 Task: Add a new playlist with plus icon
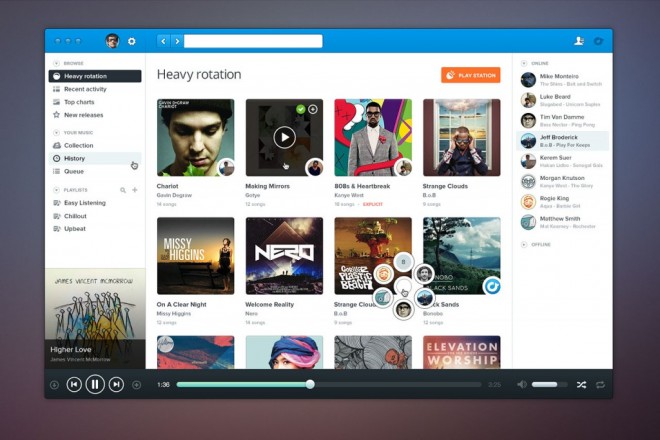click(135, 190)
